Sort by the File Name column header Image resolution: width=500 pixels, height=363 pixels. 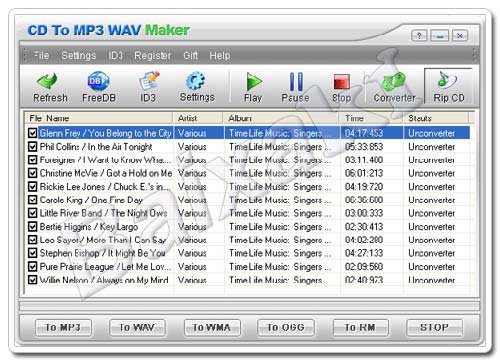pyautogui.click(x=98, y=118)
